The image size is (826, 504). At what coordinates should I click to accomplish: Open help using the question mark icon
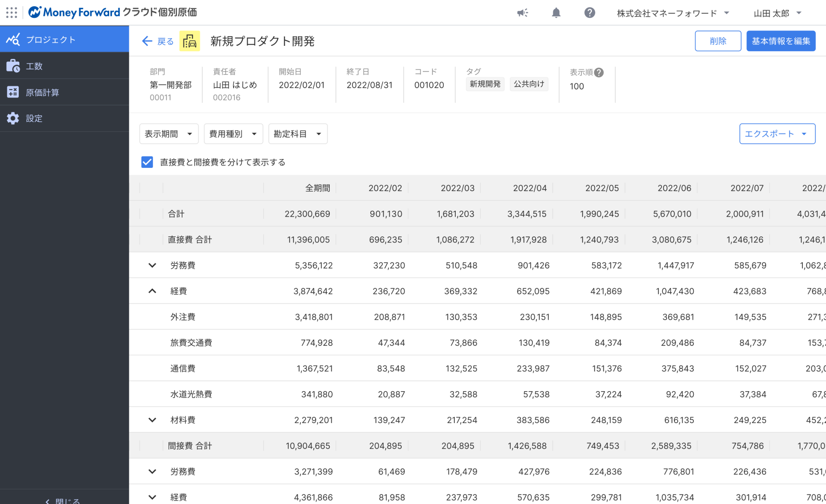tap(589, 13)
